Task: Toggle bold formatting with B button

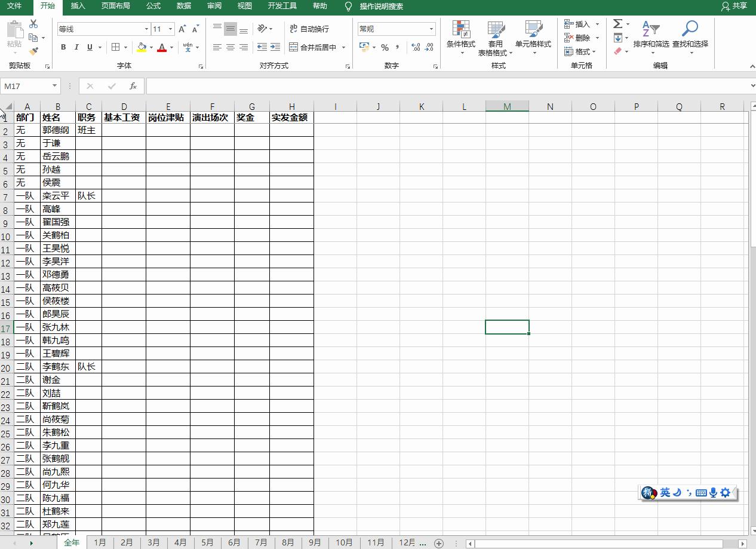Action: [63, 47]
